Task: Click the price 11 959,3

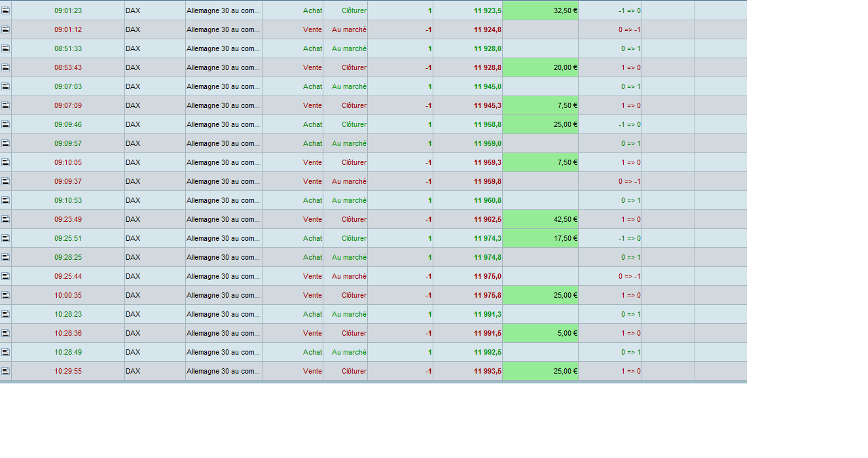Action: [488, 162]
